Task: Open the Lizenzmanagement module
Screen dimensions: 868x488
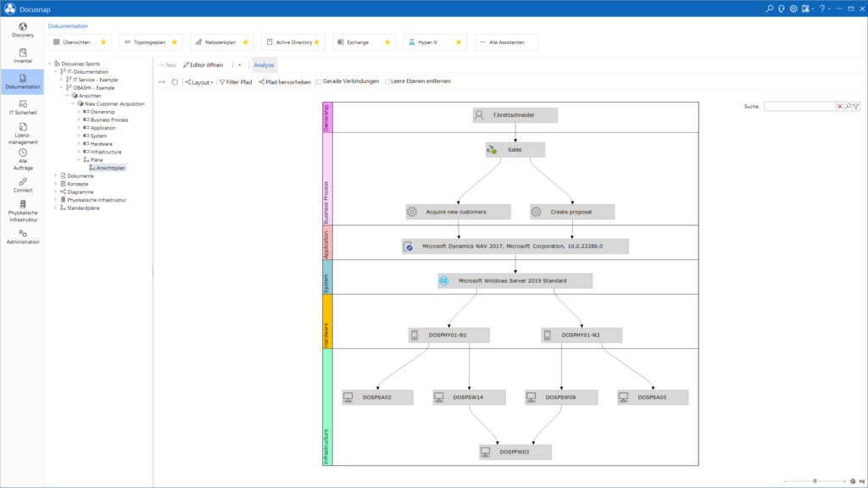Action: coord(22,133)
